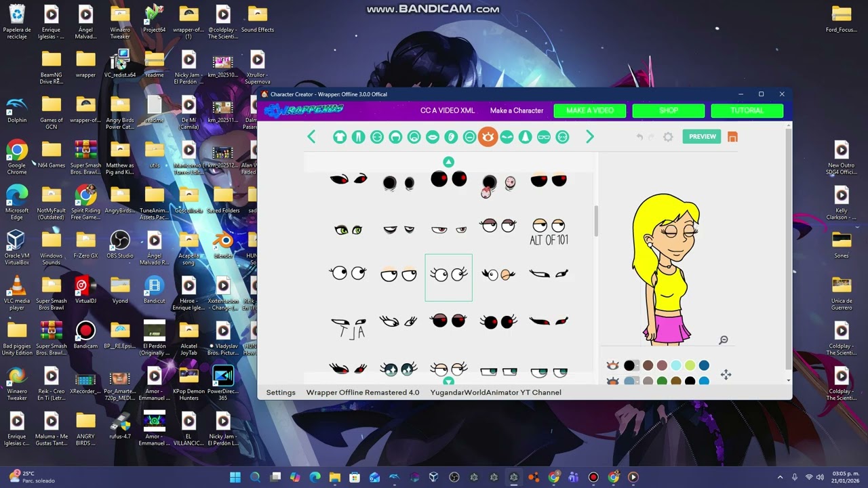Click the first row eye color part icon

coord(613,366)
